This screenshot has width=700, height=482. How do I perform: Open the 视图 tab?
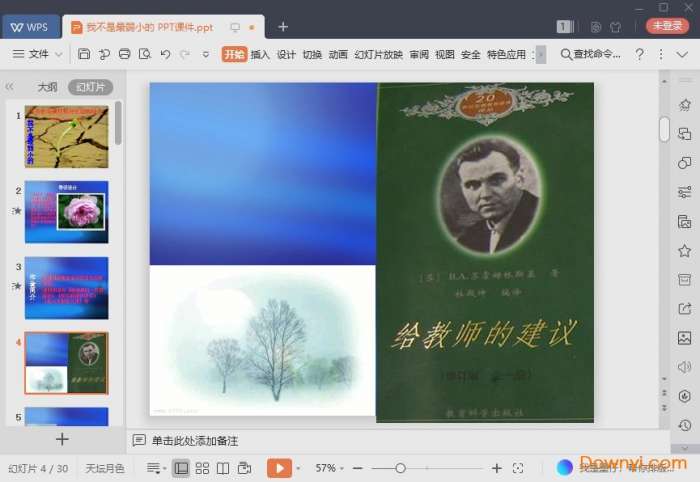[x=445, y=54]
